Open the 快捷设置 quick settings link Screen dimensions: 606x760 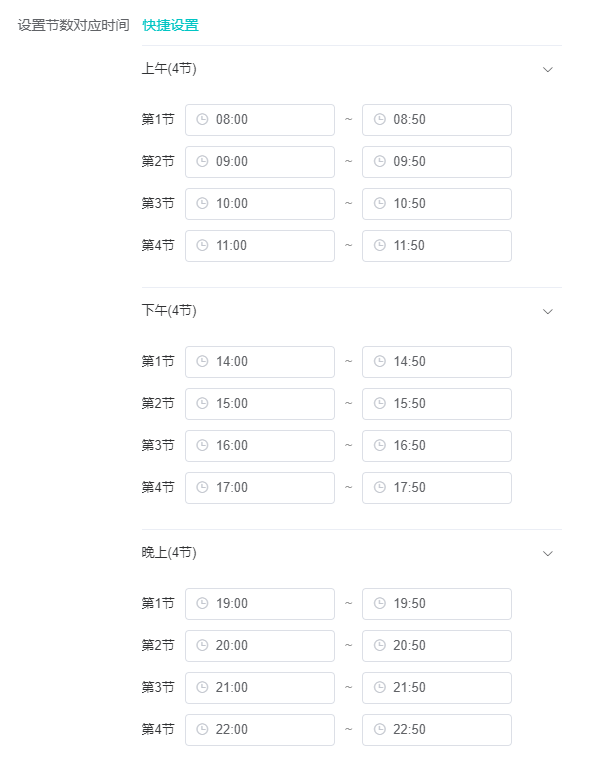click(x=171, y=25)
